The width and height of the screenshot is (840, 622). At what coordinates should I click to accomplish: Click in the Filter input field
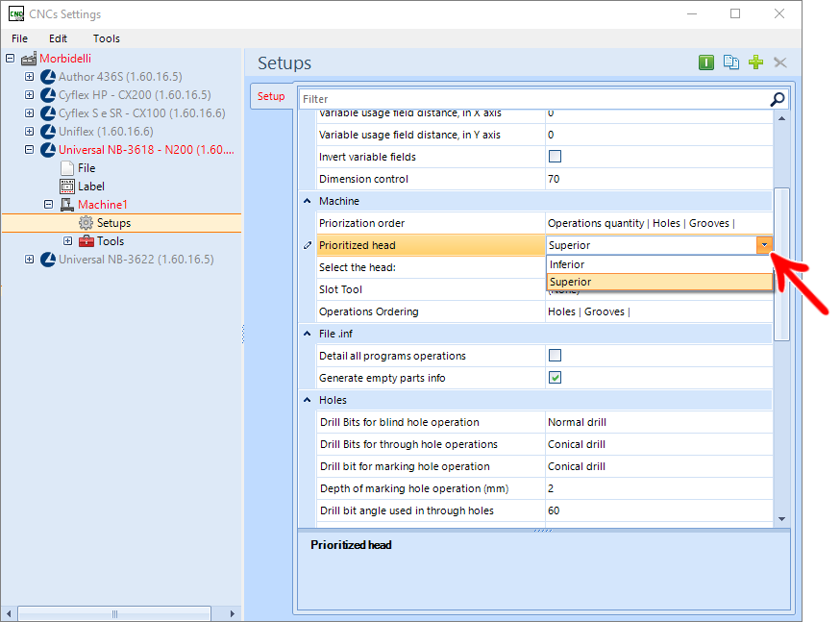pos(534,99)
